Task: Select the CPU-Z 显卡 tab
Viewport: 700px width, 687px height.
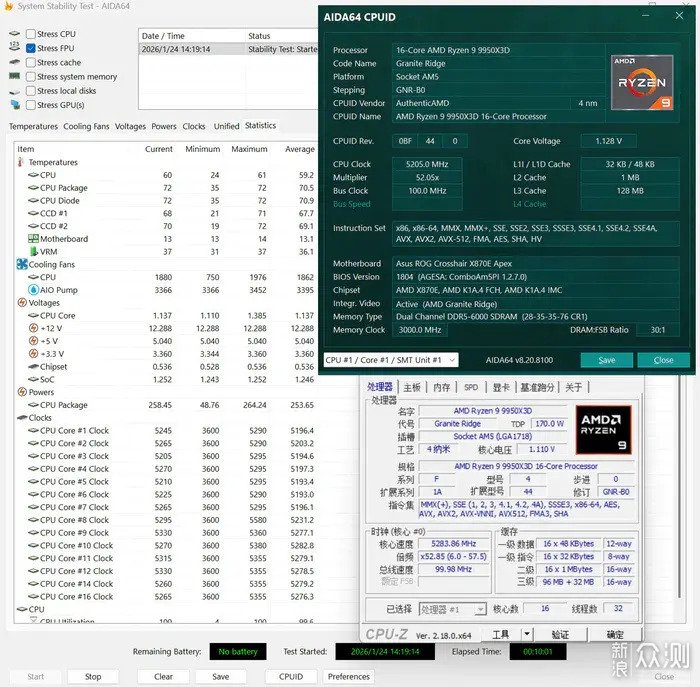Action: pyautogui.click(x=501, y=387)
